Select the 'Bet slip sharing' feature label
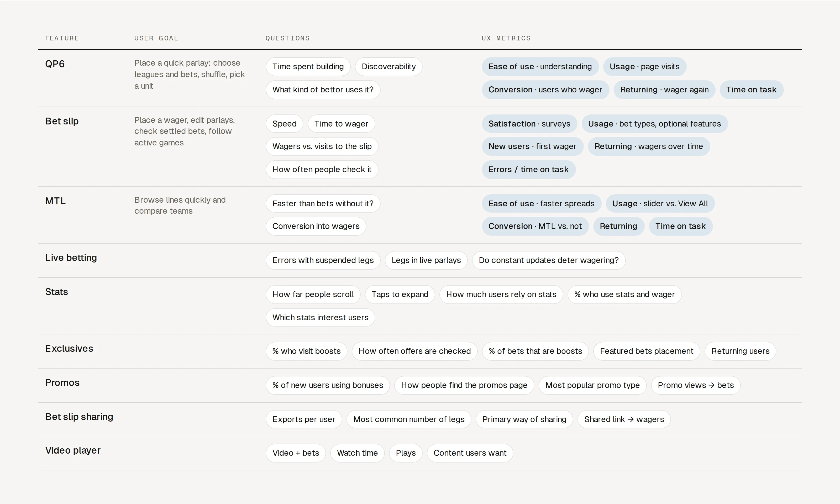The image size is (840, 504). 79,417
